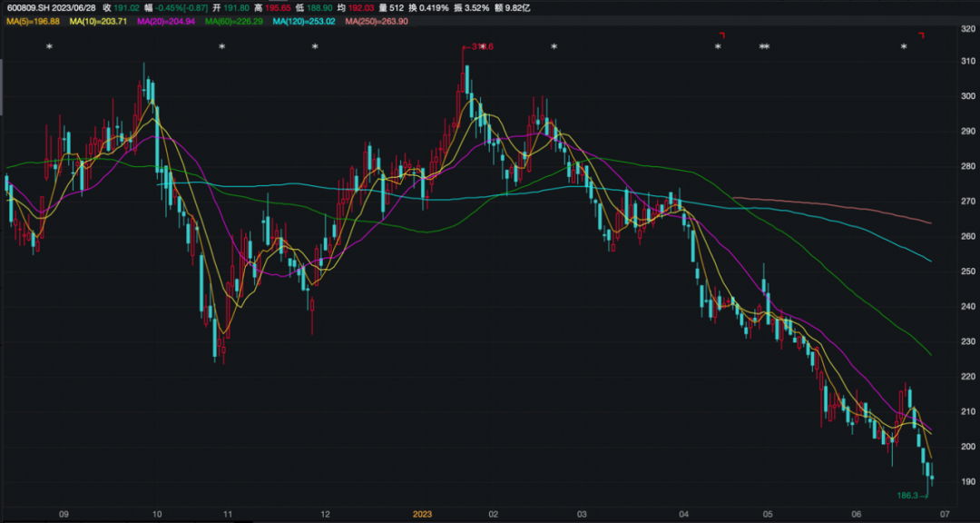Click the double asterisk event marker near May
This screenshot has height=523, width=980.
coord(764,46)
